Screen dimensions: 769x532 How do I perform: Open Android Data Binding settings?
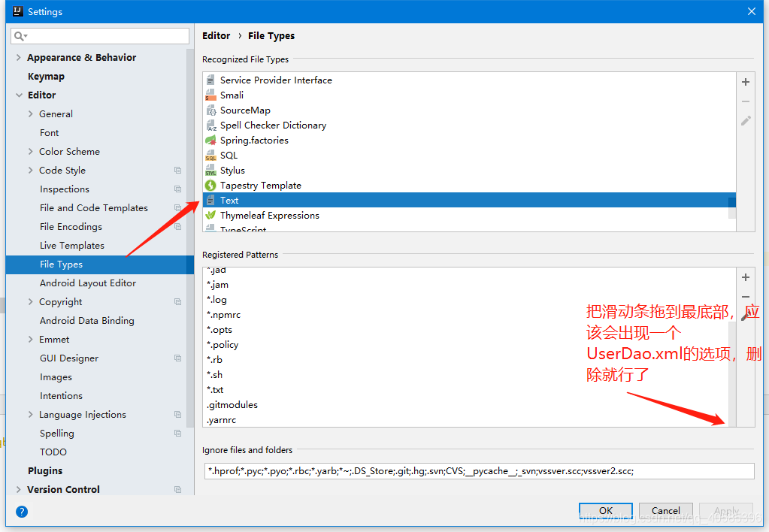[x=86, y=321]
